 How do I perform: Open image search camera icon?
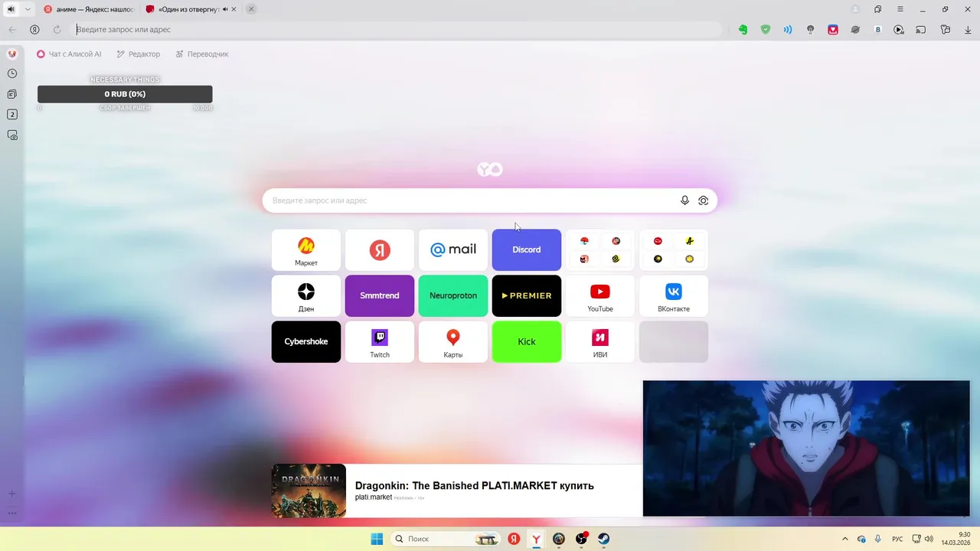(x=704, y=201)
